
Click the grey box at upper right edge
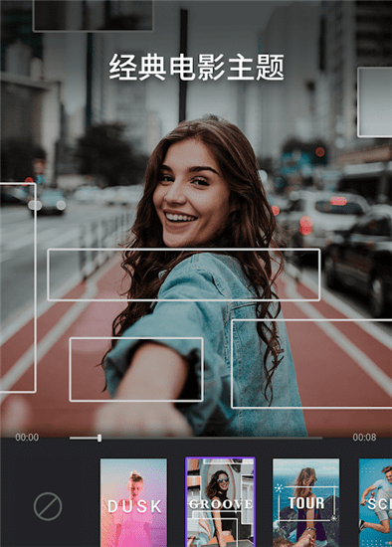tap(375, 101)
